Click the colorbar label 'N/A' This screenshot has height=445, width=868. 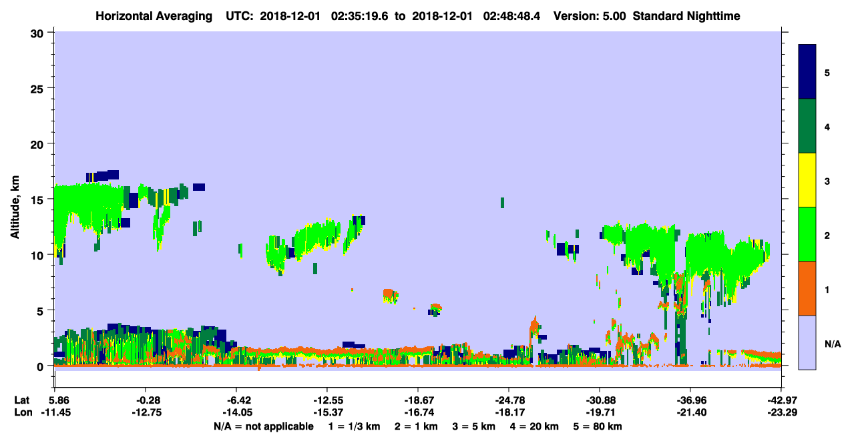tap(832, 344)
